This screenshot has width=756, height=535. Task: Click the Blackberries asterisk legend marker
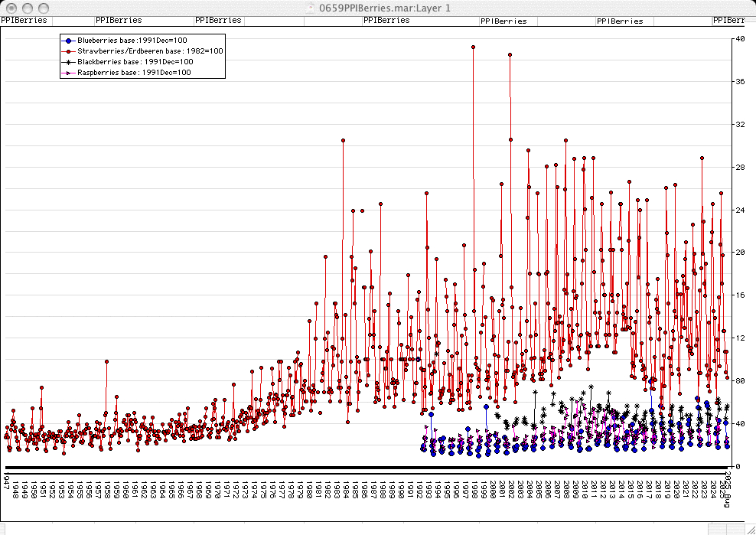tap(69, 61)
